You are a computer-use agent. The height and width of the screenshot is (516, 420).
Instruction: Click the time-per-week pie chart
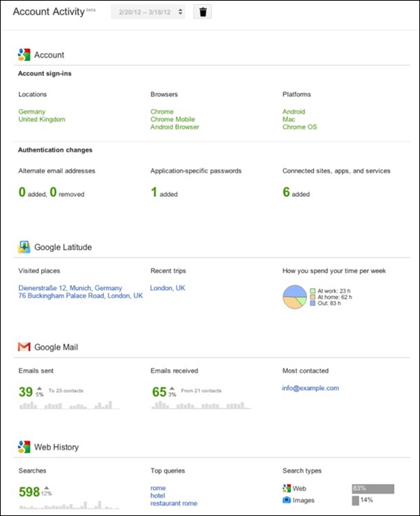click(x=294, y=297)
